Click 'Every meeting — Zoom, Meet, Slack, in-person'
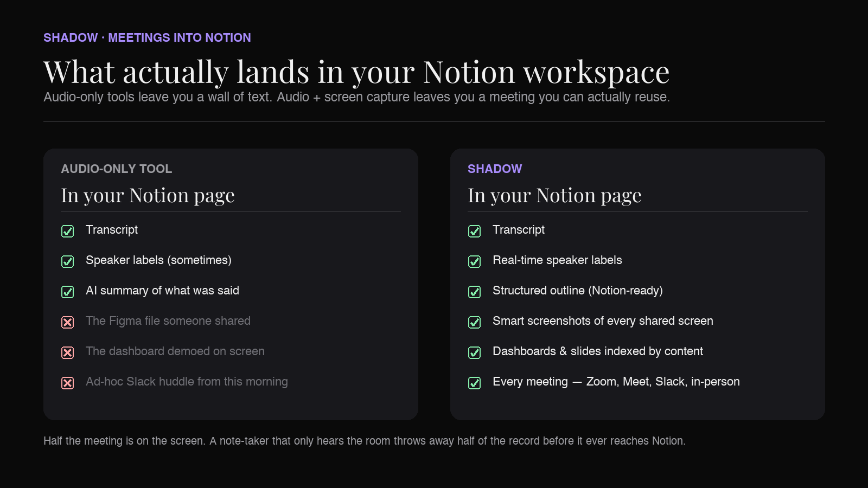The image size is (868, 488). coord(616,382)
